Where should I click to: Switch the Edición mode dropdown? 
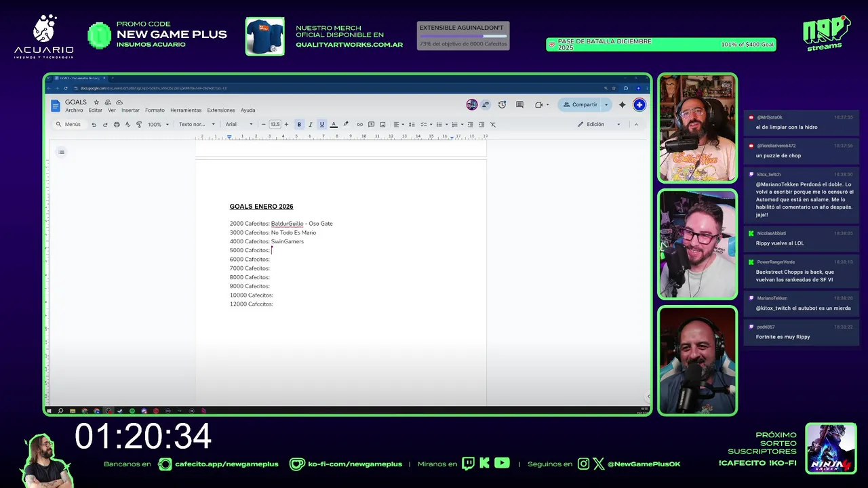click(599, 125)
